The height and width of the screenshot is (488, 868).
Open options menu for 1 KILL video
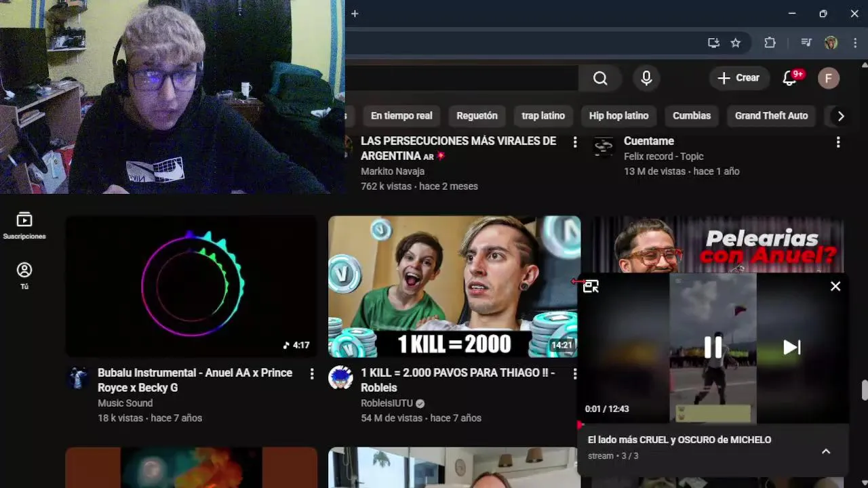point(575,374)
